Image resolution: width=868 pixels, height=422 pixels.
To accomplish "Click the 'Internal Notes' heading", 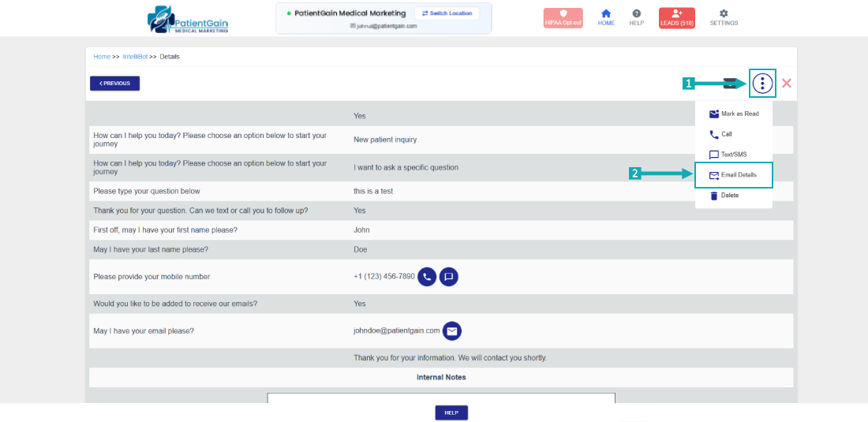I will tap(441, 377).
